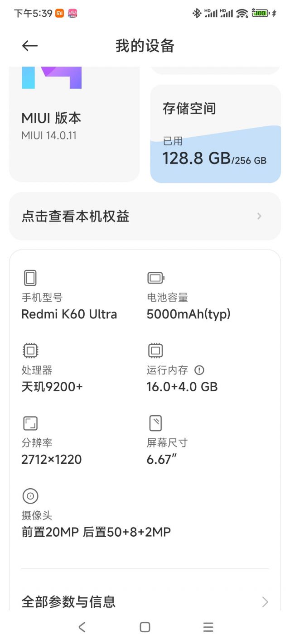Tap the info icon next to 运行内存
This screenshot has width=290, height=644.
point(199,370)
